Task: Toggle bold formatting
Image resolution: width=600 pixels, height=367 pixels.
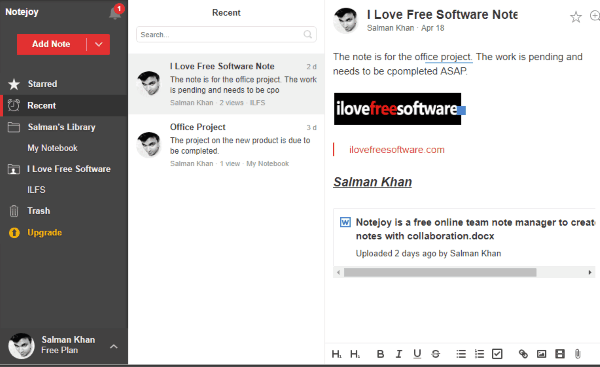Action: (x=380, y=354)
